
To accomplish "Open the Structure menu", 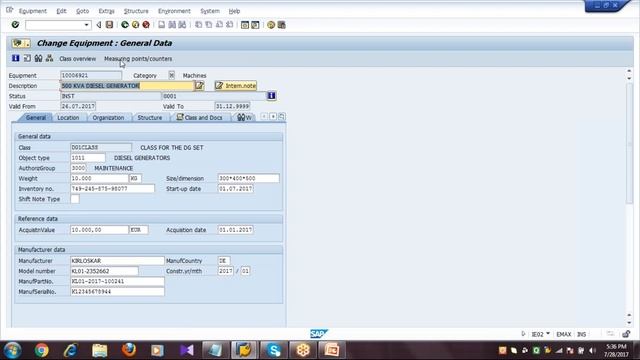I will click(136, 11).
